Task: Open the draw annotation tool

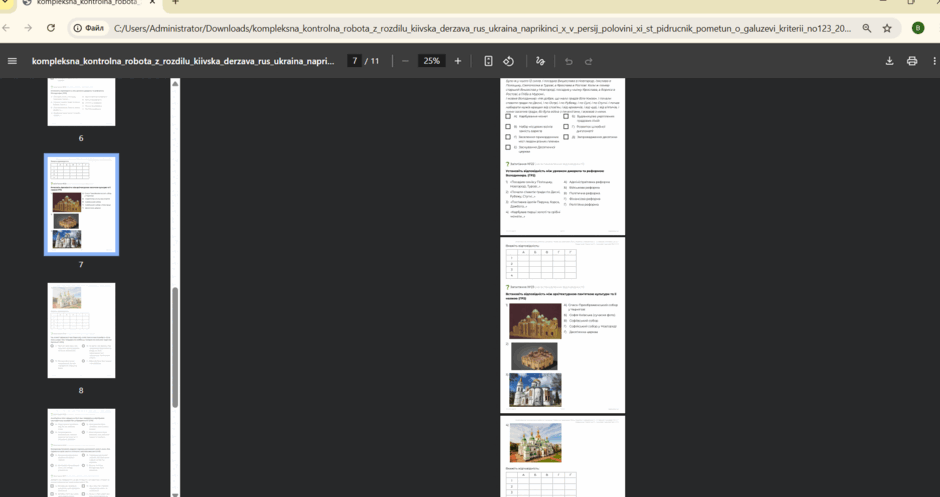Action: [x=540, y=61]
